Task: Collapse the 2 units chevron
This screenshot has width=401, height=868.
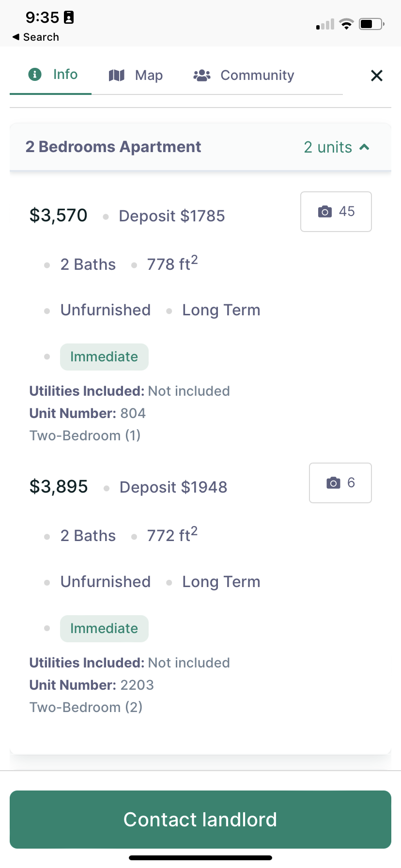Action: click(365, 147)
